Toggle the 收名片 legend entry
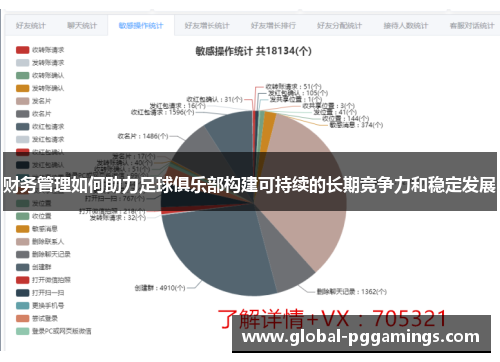The width and height of the screenshot is (500, 362). 34,114
